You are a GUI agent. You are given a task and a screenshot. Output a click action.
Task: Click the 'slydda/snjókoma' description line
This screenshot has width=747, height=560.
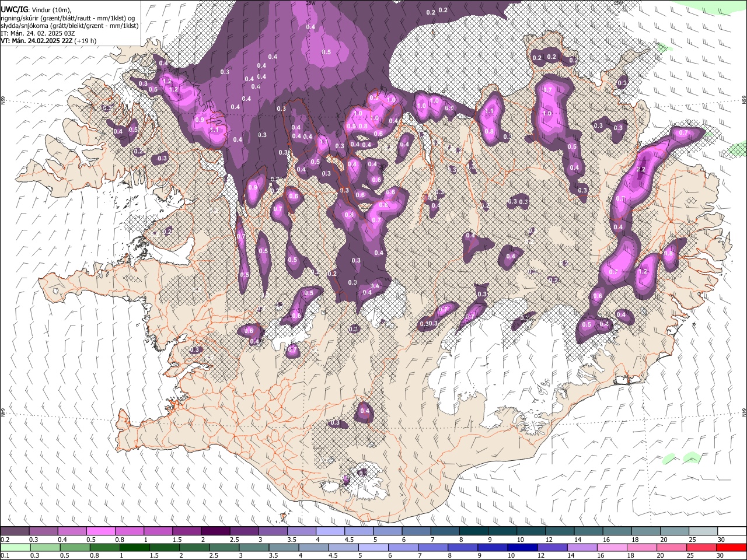(69, 26)
